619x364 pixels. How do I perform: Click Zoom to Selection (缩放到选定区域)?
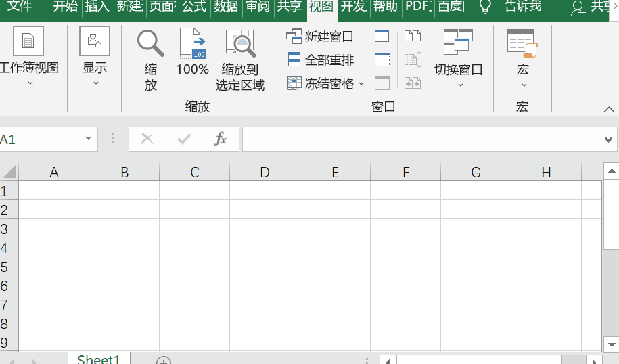[240, 60]
